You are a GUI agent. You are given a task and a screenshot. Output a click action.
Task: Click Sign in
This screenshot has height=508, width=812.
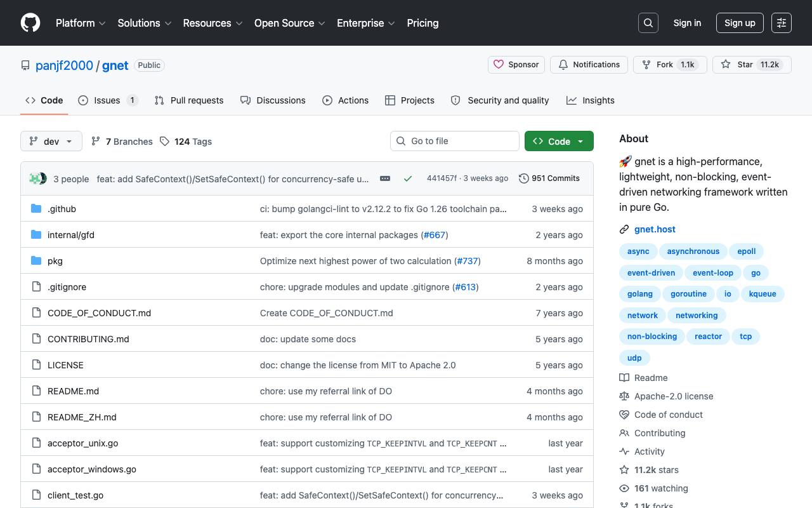pos(687,23)
